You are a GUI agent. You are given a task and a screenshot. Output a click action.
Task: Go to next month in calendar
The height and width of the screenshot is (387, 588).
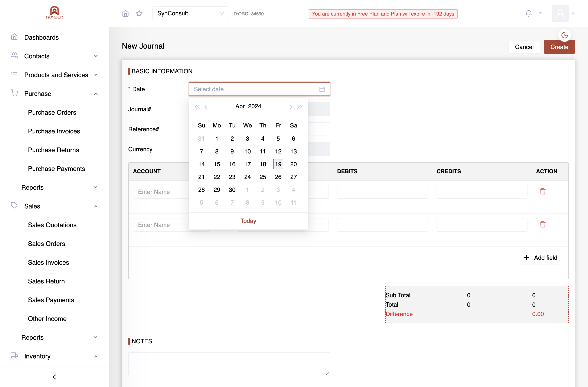point(291,107)
